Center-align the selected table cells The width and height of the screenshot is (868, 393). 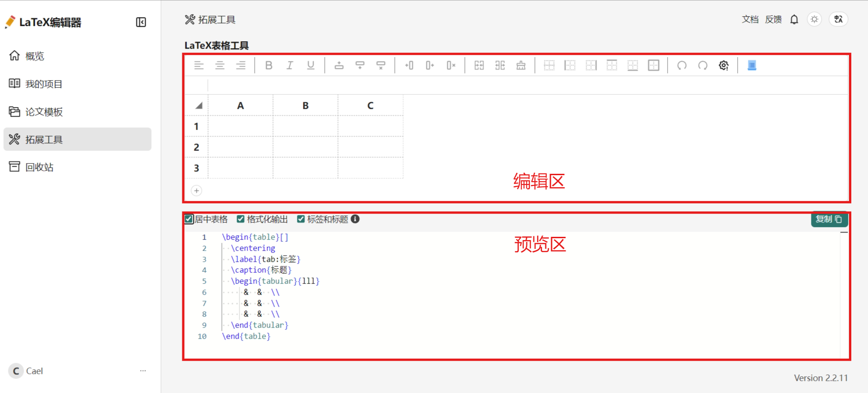pyautogui.click(x=220, y=65)
